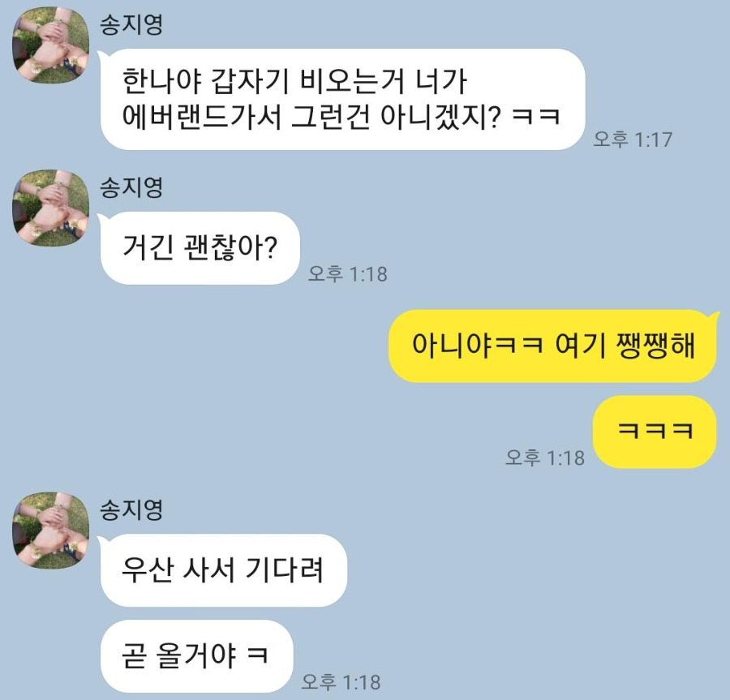Tap the '거긴 괜찮아?' message bubble
Screen dimensions: 730x700
tap(200, 248)
